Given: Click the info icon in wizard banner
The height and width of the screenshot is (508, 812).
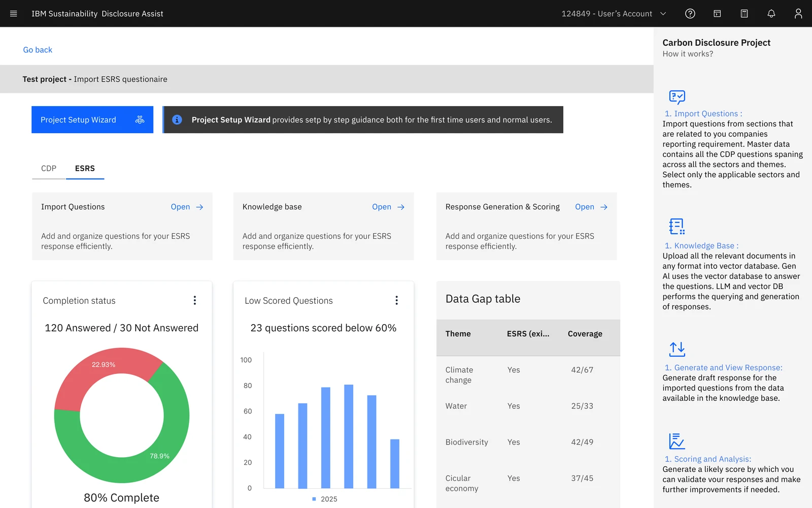Looking at the screenshot, I should point(177,120).
